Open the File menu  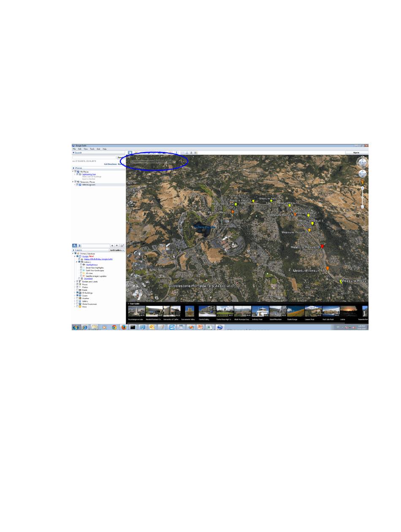click(74, 149)
